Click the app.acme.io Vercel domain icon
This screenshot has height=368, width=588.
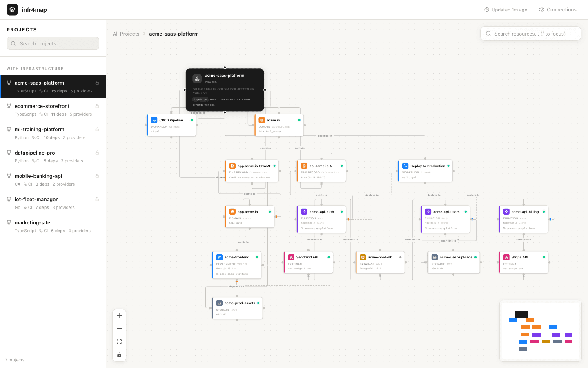click(232, 212)
